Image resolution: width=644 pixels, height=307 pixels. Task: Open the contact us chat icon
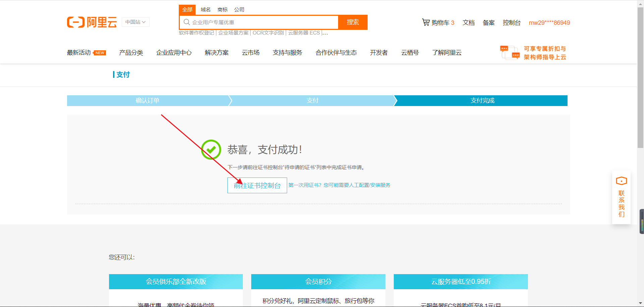click(x=621, y=181)
